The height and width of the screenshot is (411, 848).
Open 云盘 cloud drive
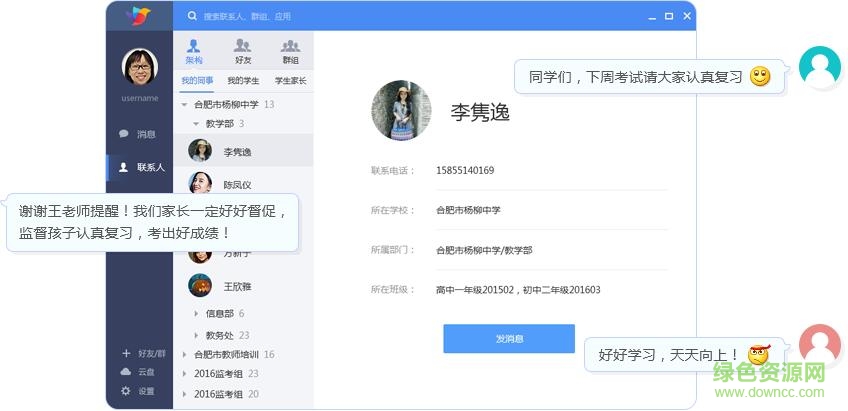click(x=138, y=372)
